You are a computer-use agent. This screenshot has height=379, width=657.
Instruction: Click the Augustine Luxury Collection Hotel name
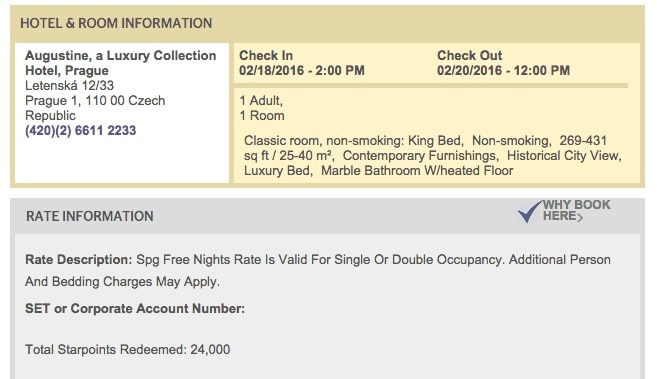121,63
